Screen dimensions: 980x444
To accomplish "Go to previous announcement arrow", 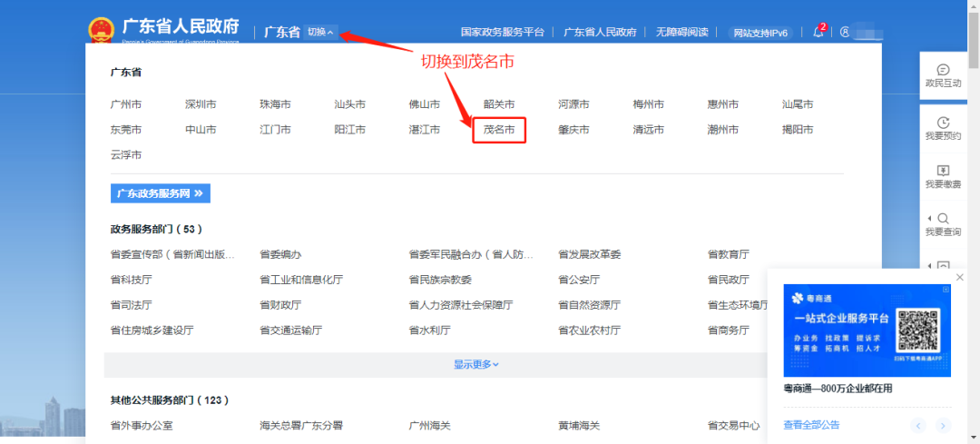I will pyautogui.click(x=918, y=425).
